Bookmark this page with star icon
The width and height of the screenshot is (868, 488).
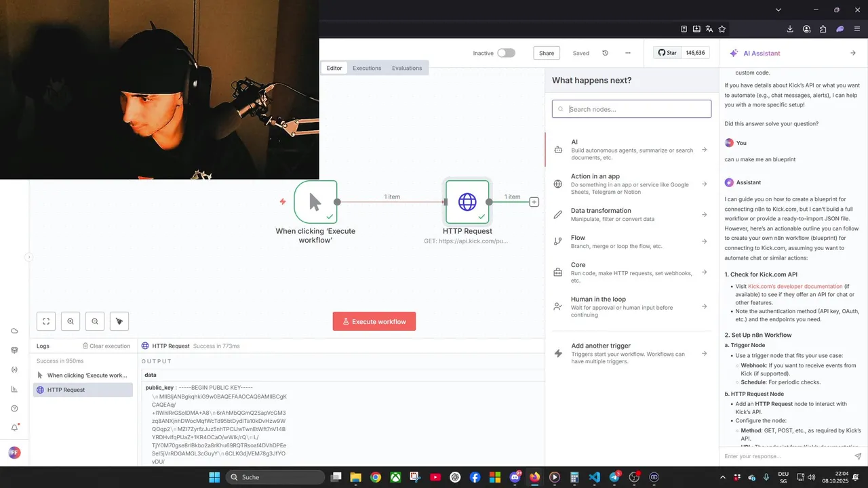click(x=722, y=29)
